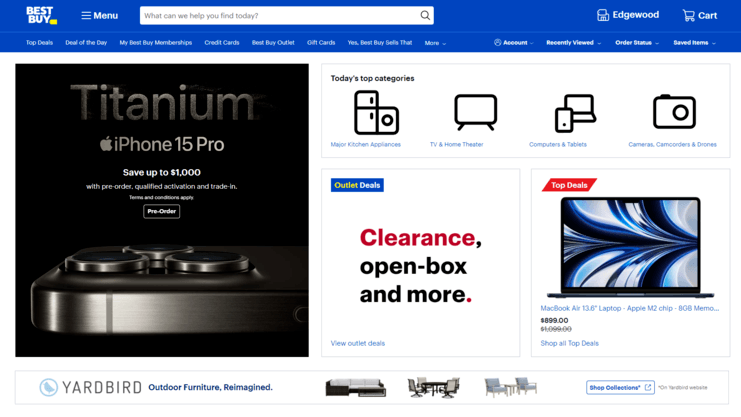Open Cameras, Camcorders & Drones text link

672,145
